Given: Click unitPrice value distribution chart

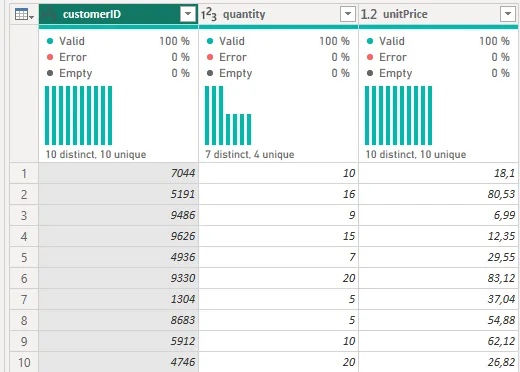Looking at the screenshot, I should tap(398, 115).
